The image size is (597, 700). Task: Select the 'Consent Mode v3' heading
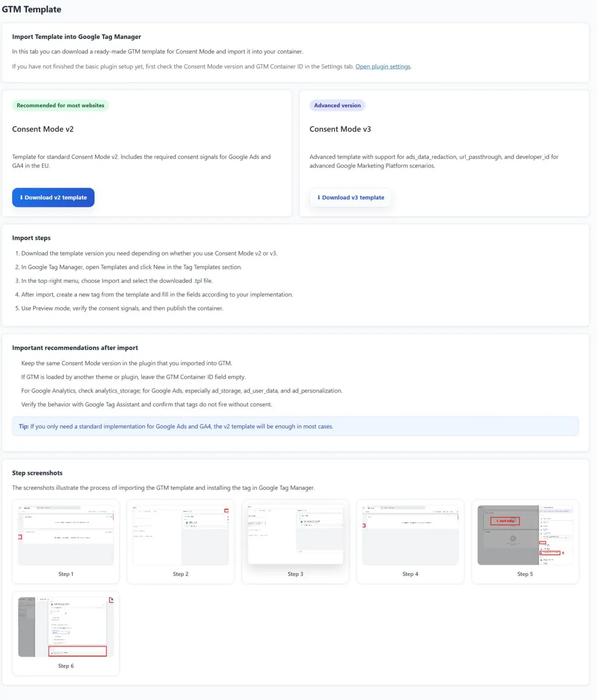point(340,129)
